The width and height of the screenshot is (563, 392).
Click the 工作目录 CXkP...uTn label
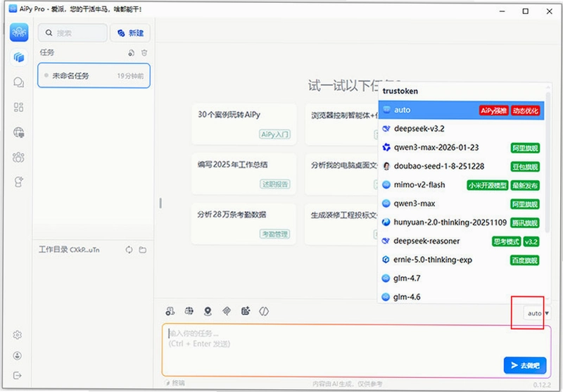coord(69,250)
